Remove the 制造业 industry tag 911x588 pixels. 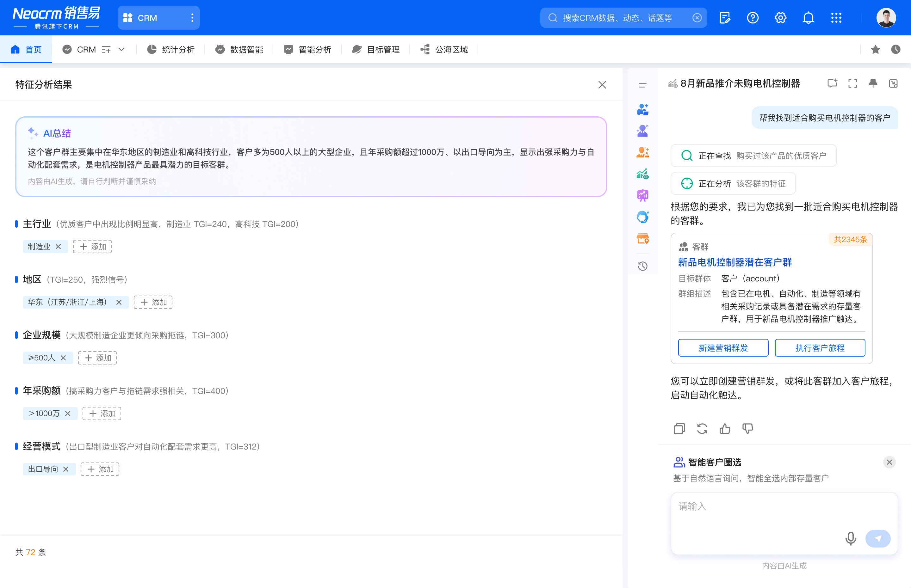(x=58, y=247)
